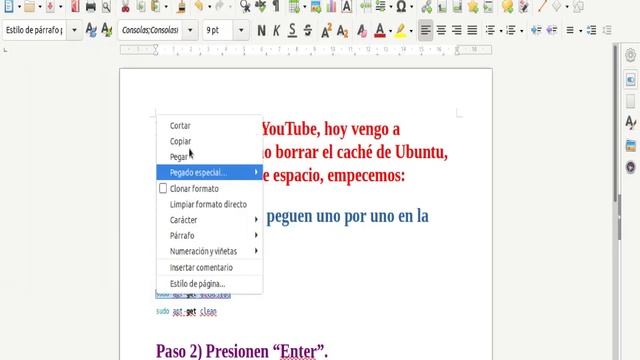
Task: Open the Print preview icon
Action: [x=106, y=6]
